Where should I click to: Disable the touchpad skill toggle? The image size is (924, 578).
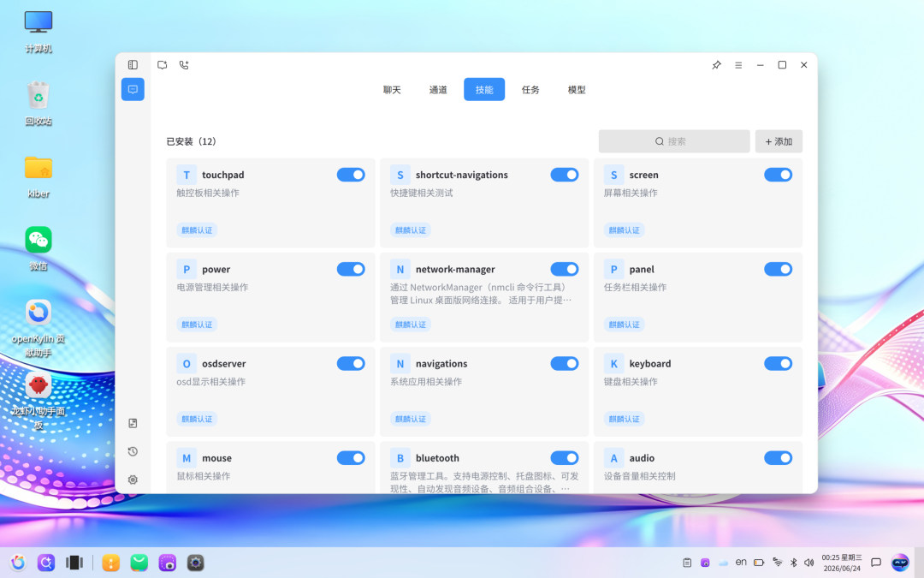click(351, 175)
